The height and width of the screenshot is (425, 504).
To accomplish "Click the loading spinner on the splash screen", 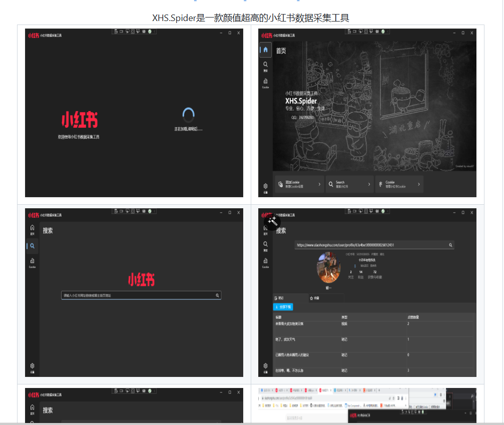I will pyautogui.click(x=188, y=115).
